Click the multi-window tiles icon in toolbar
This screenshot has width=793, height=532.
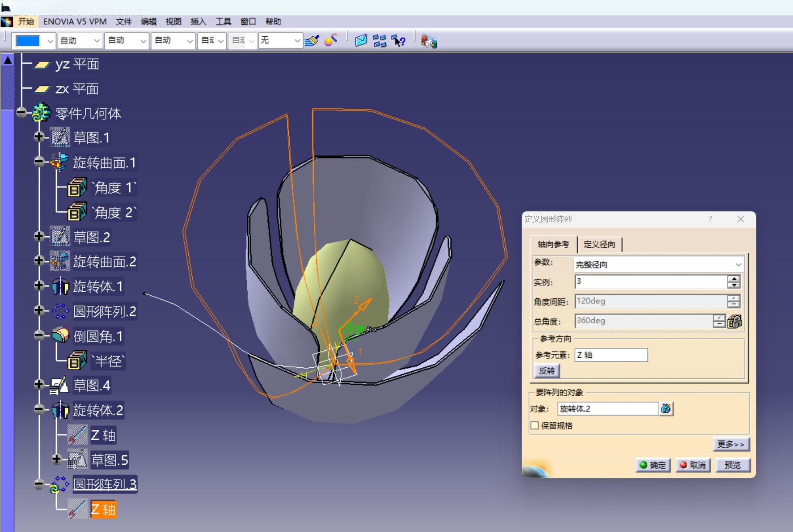click(x=380, y=41)
